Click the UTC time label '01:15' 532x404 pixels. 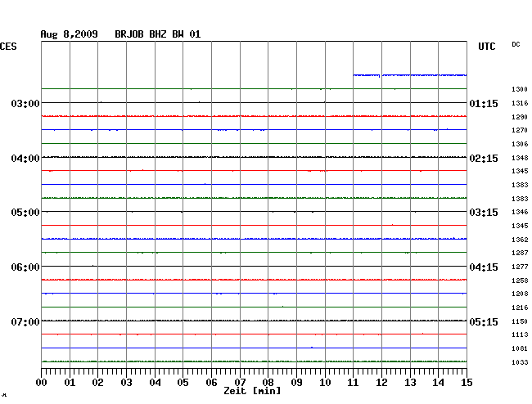(484, 103)
